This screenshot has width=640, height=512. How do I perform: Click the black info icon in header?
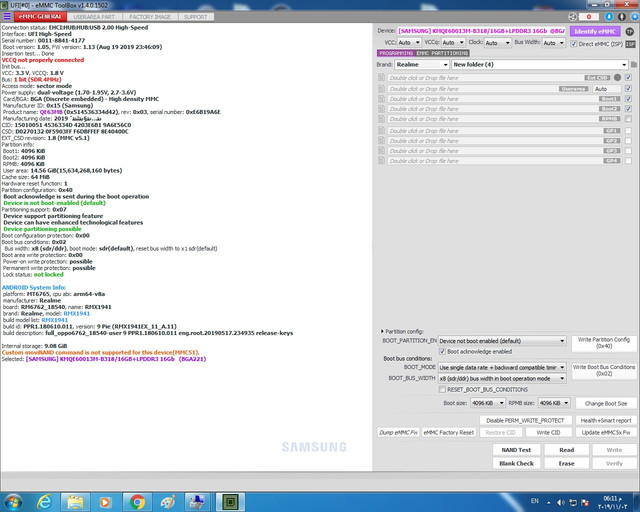pos(622,16)
